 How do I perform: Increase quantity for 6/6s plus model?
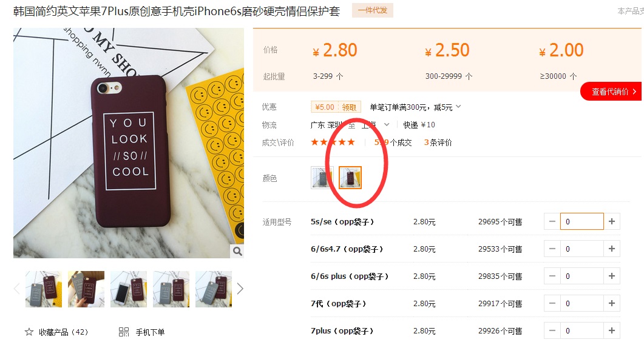tap(612, 276)
